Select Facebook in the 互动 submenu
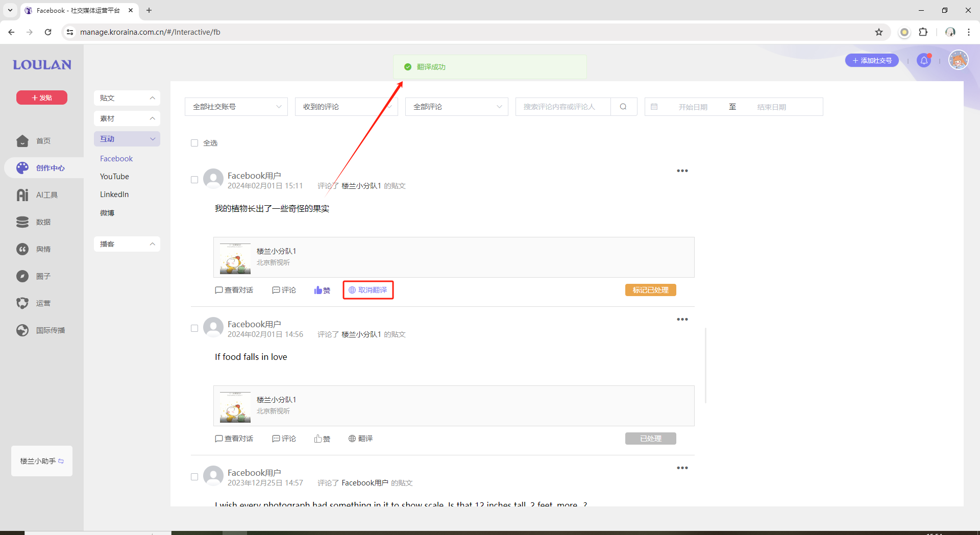The width and height of the screenshot is (980, 535). tap(116, 159)
